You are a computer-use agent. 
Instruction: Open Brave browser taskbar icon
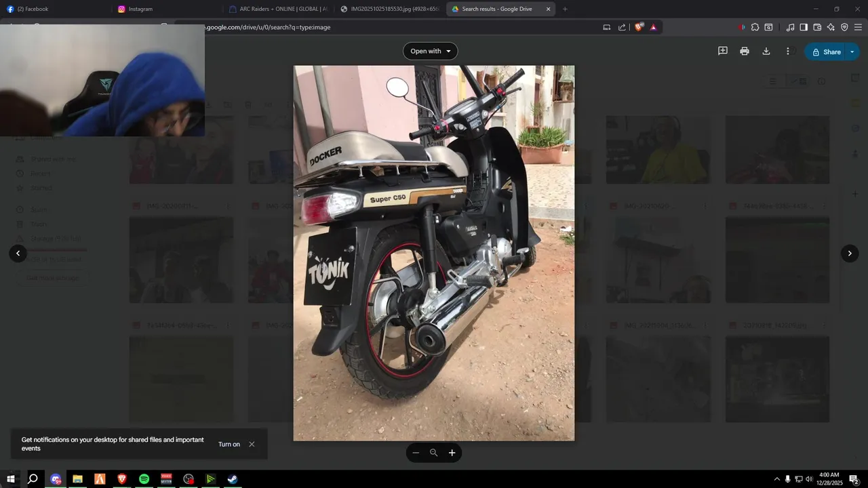(x=122, y=479)
